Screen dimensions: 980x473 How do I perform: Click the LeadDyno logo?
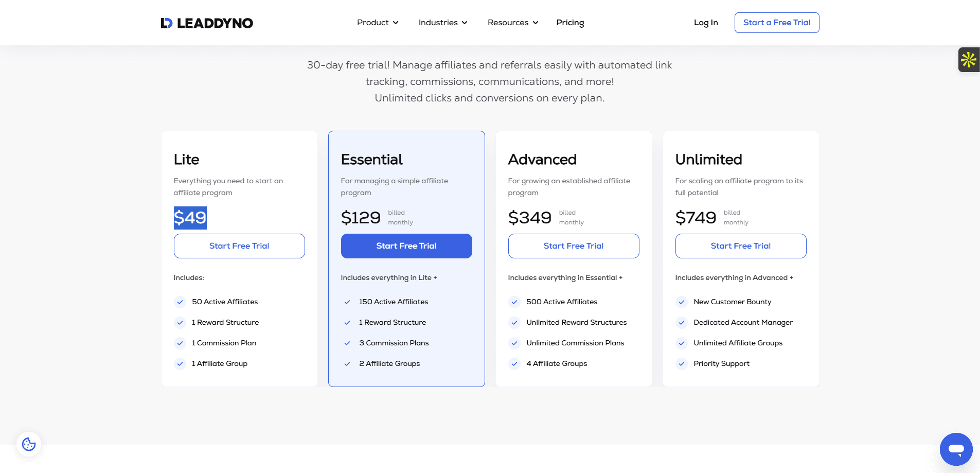pyautogui.click(x=207, y=23)
